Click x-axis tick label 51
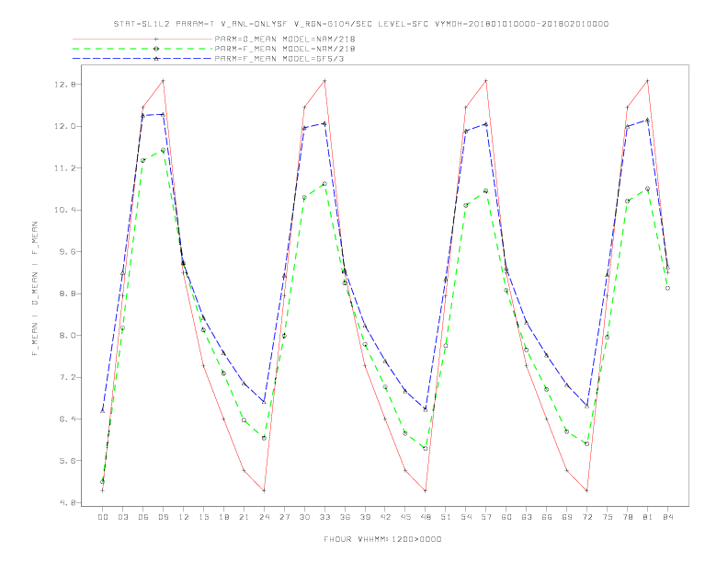This screenshot has width=728, height=563. pyautogui.click(x=446, y=517)
